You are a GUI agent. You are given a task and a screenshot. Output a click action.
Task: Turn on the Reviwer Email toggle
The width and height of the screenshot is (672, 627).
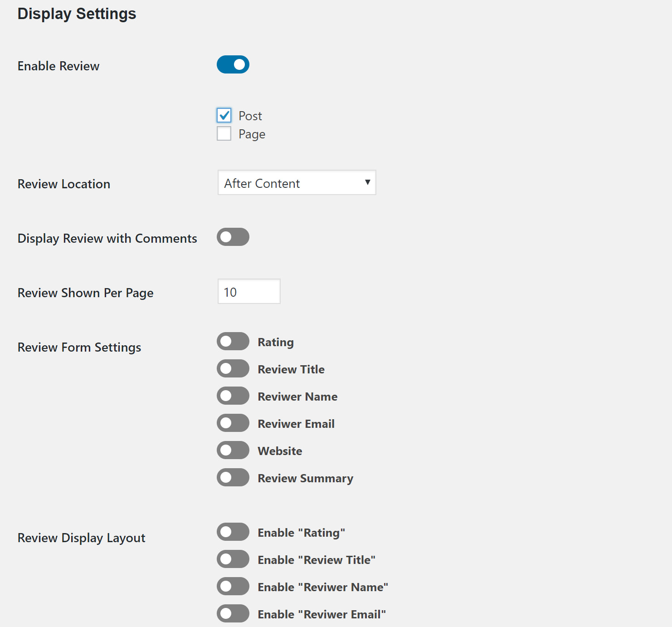click(x=233, y=423)
